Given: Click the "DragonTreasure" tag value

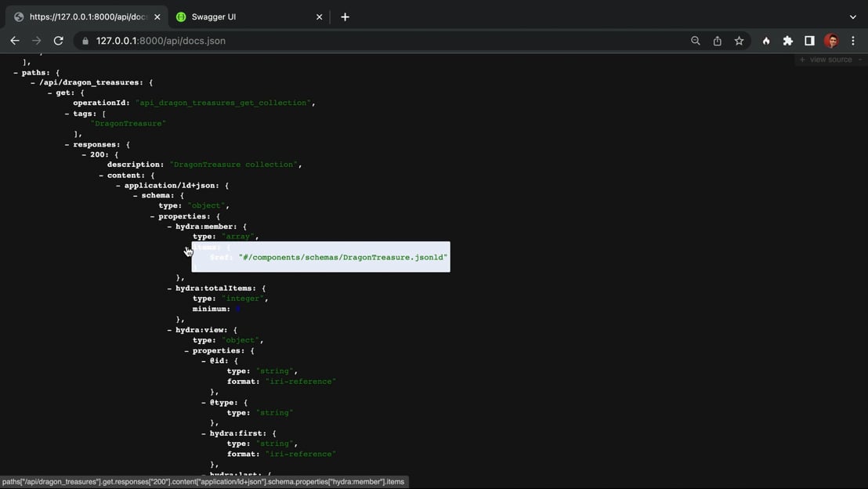Looking at the screenshot, I should coord(128,124).
